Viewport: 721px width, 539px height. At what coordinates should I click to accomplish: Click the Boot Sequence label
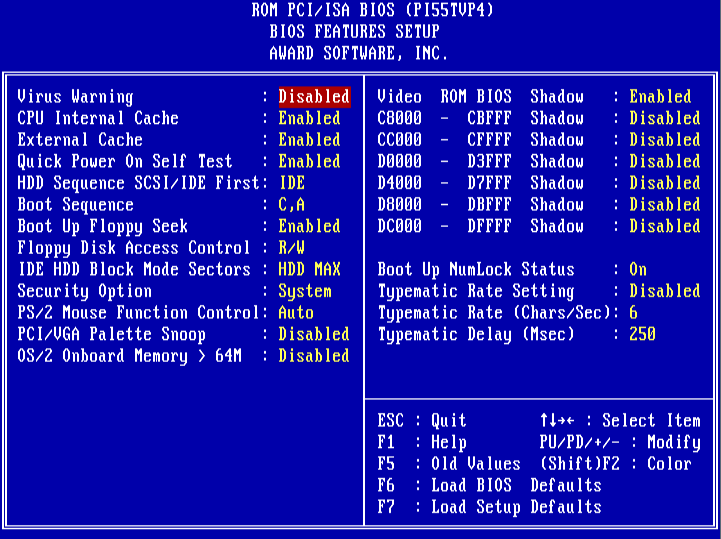(x=75, y=205)
